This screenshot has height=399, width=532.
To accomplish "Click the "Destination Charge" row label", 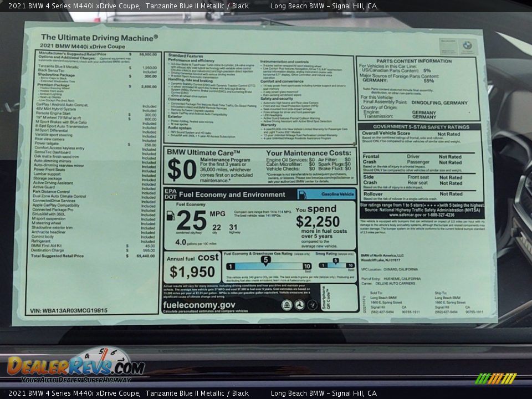I will click(47, 250).
